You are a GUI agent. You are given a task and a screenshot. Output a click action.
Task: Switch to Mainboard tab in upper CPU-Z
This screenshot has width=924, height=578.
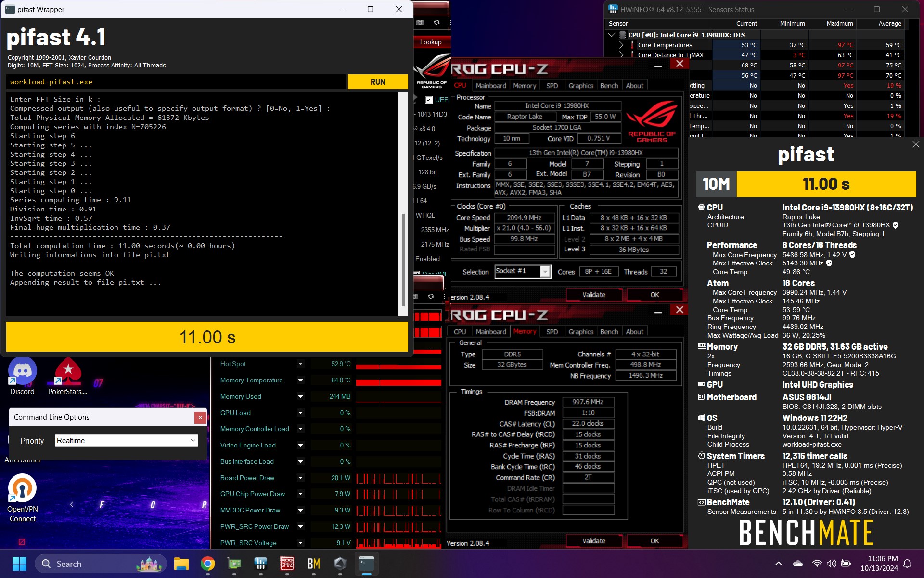coord(491,86)
